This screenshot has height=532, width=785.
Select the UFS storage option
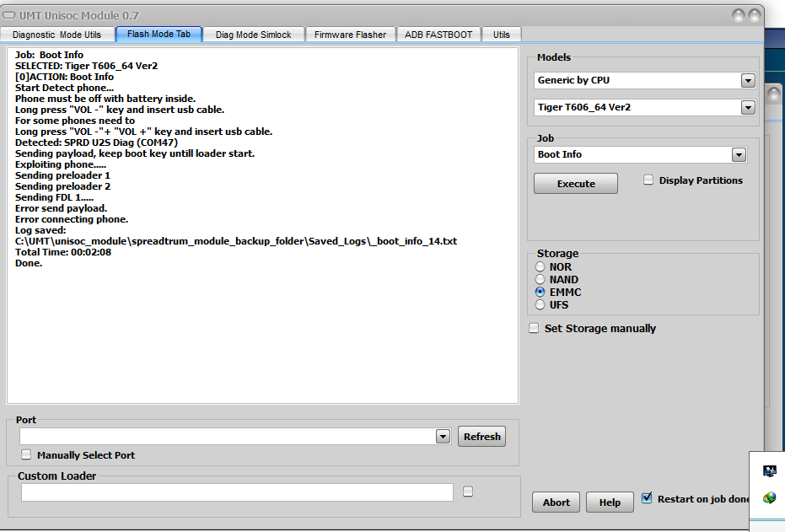click(540, 304)
